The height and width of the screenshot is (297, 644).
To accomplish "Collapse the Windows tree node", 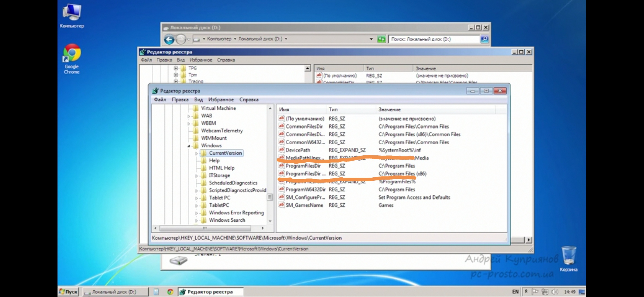I will [189, 146].
